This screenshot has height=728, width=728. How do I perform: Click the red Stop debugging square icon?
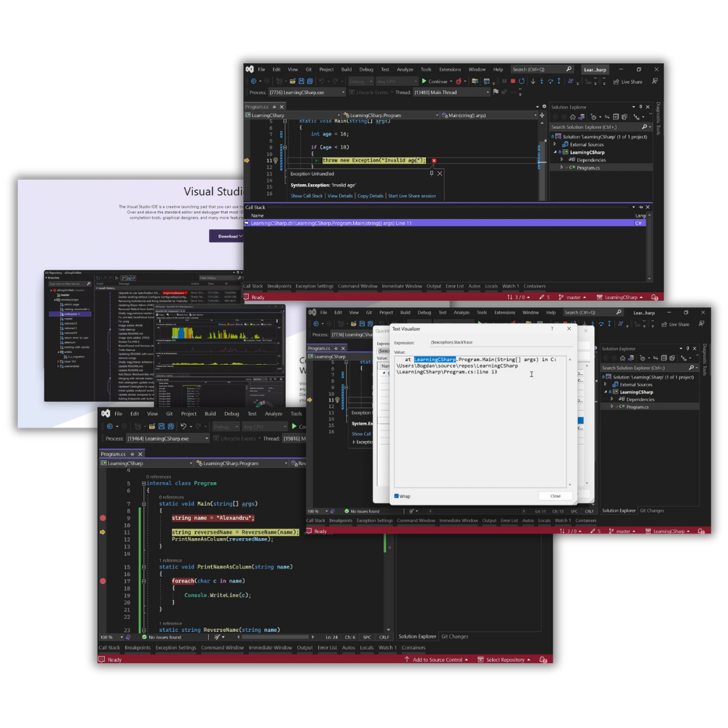[x=513, y=82]
